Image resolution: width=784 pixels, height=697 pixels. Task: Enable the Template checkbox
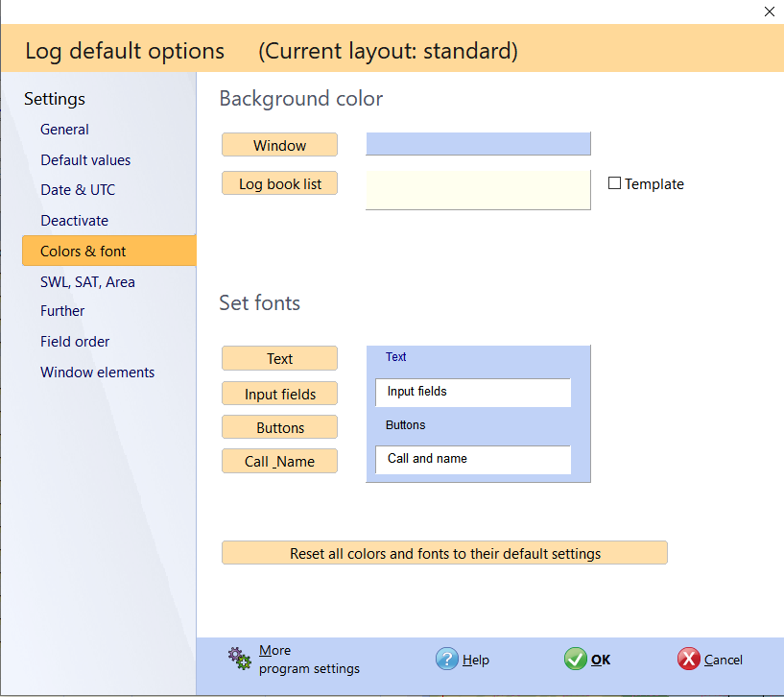pos(615,183)
